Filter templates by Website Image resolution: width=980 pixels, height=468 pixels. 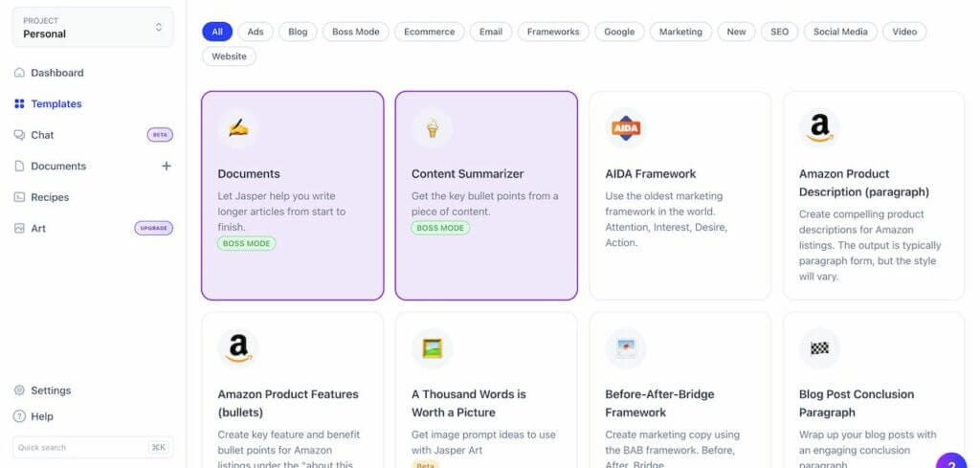(229, 56)
